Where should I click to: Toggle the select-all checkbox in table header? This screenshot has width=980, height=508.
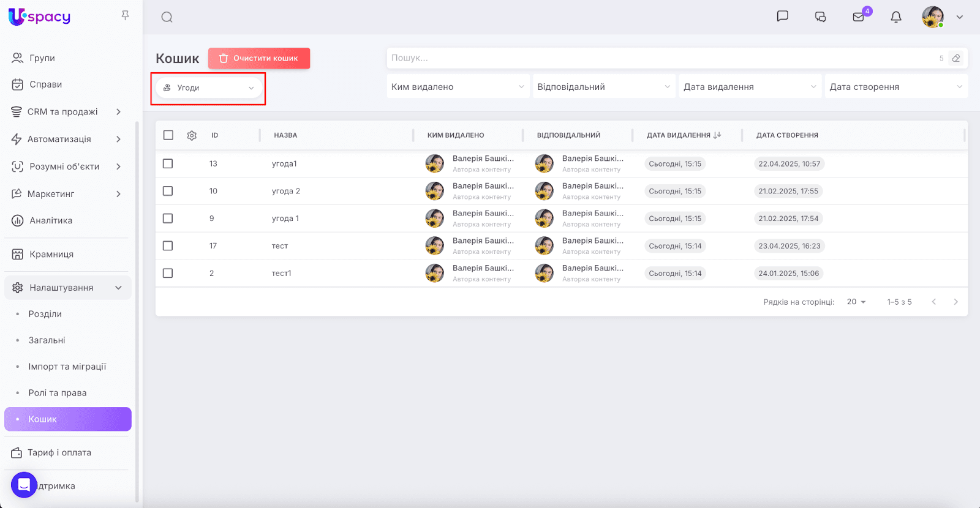(x=168, y=135)
